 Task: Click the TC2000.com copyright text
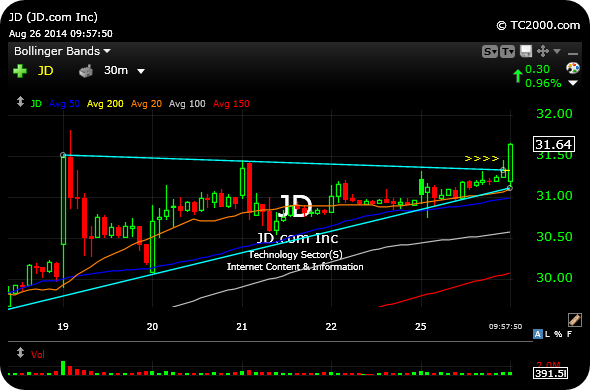(x=538, y=25)
